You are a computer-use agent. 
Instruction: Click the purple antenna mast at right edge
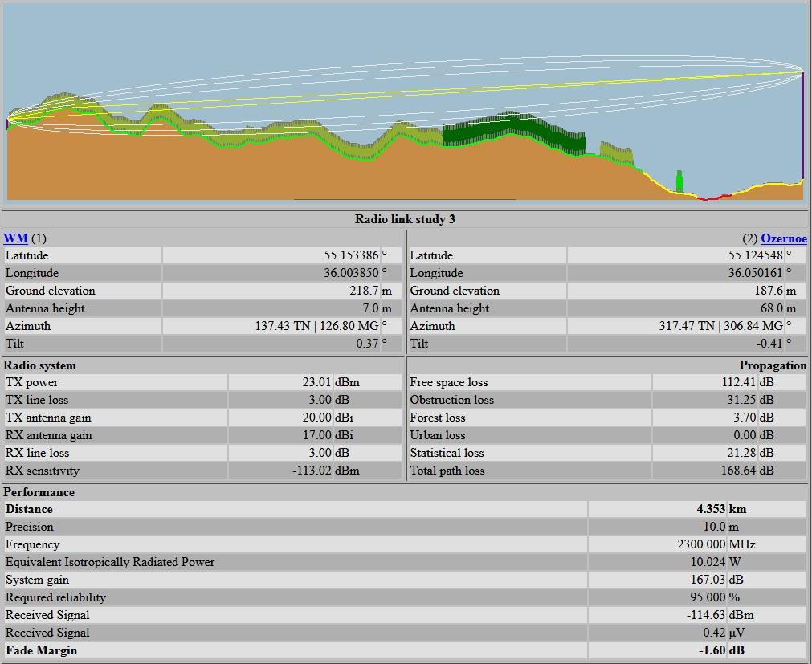[x=802, y=124]
